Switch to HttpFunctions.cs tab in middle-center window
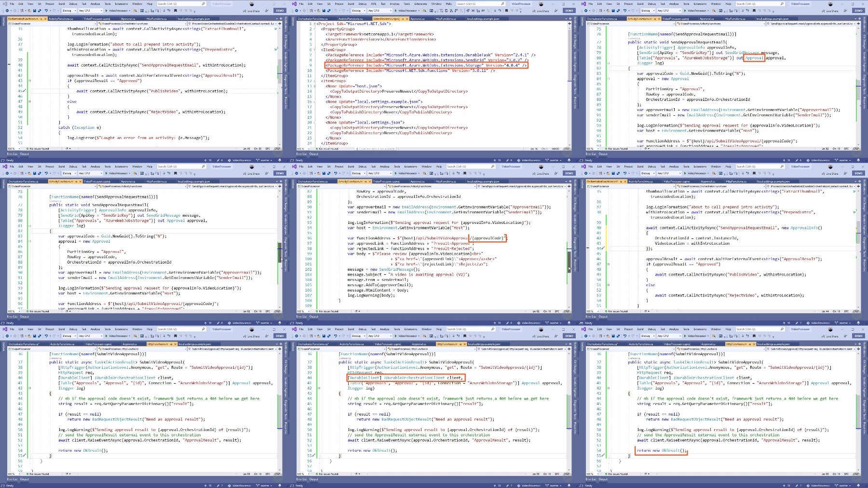Image resolution: width=868 pixels, height=488 pixels. (446, 181)
